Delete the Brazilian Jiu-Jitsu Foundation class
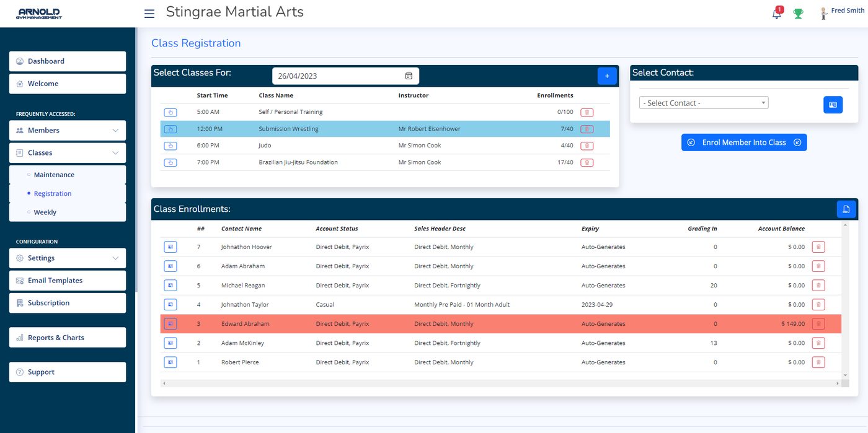This screenshot has height=433, width=868. click(587, 162)
